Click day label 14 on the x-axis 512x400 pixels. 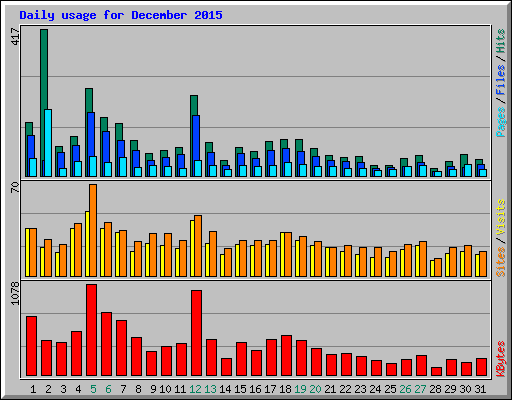(225, 389)
